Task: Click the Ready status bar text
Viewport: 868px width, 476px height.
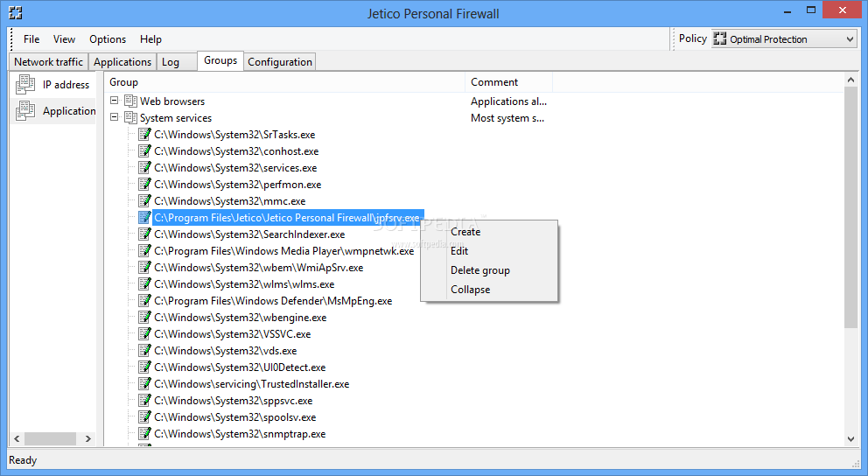Action: point(23,460)
